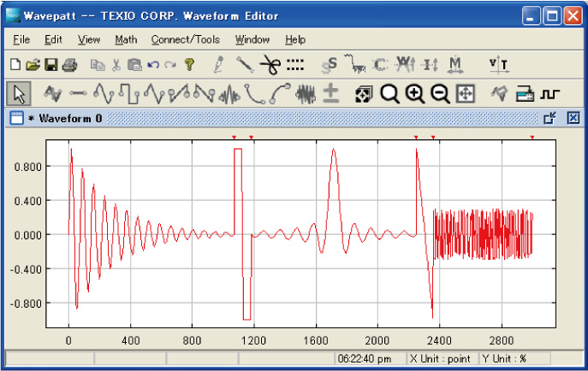Detach the Waveform 0 panel
The height and width of the screenshot is (371, 588).
pyautogui.click(x=549, y=118)
